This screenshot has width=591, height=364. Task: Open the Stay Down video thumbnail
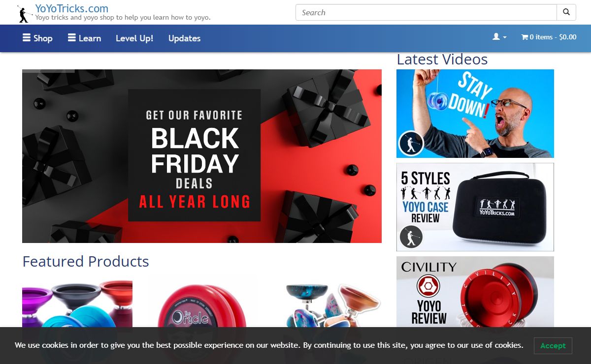475,114
